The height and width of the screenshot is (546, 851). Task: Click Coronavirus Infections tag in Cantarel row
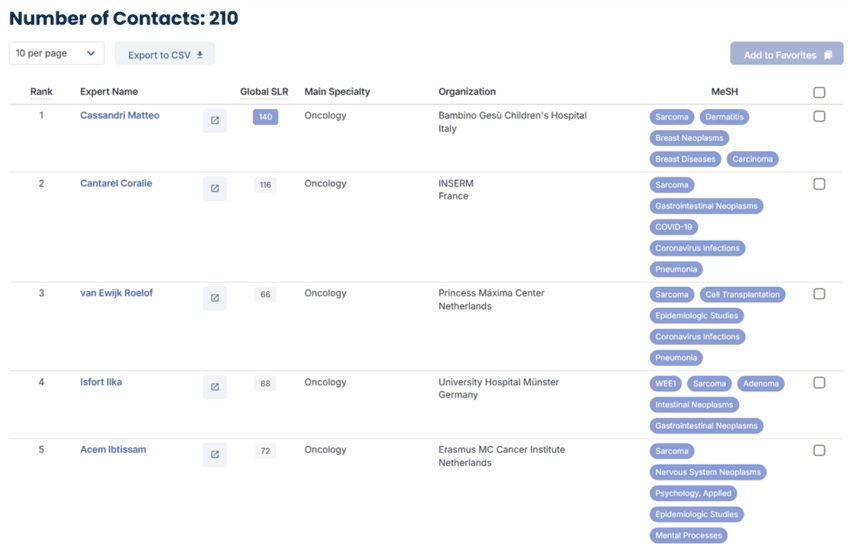[697, 248]
